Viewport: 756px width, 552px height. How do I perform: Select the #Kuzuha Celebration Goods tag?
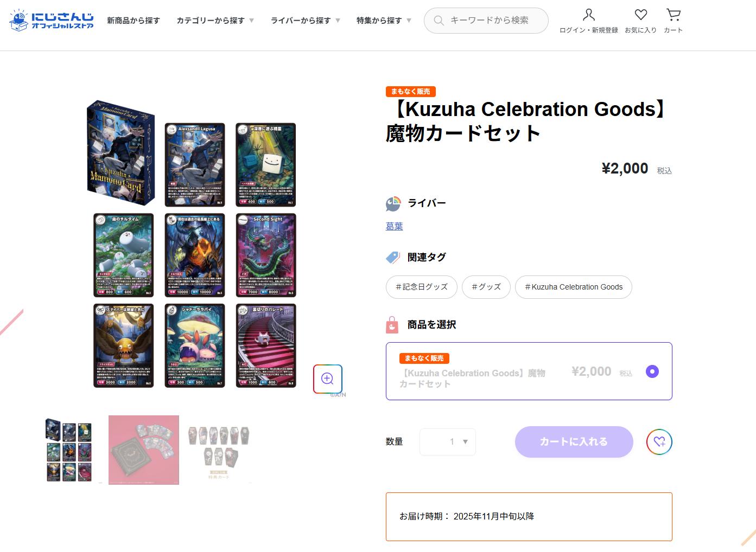pyautogui.click(x=574, y=287)
